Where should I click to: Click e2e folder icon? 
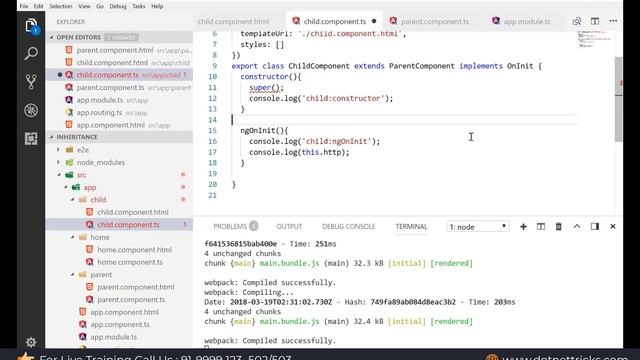[x=70, y=150]
